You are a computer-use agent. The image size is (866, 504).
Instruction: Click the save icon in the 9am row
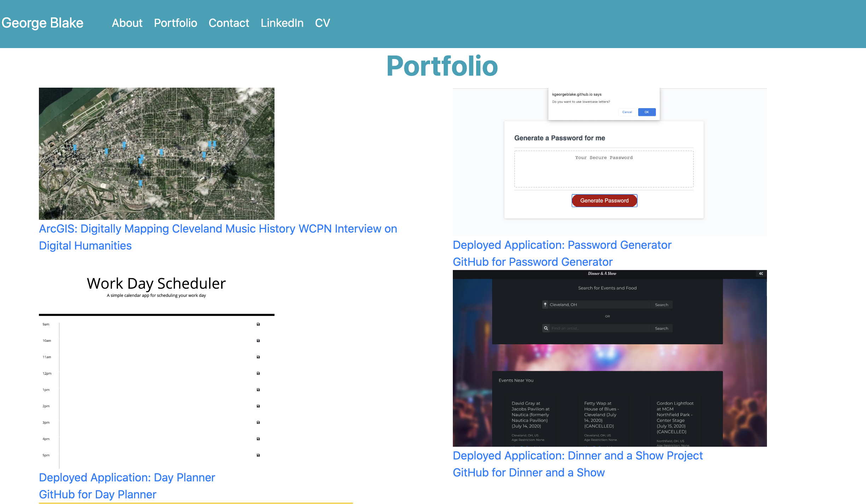coord(258,324)
